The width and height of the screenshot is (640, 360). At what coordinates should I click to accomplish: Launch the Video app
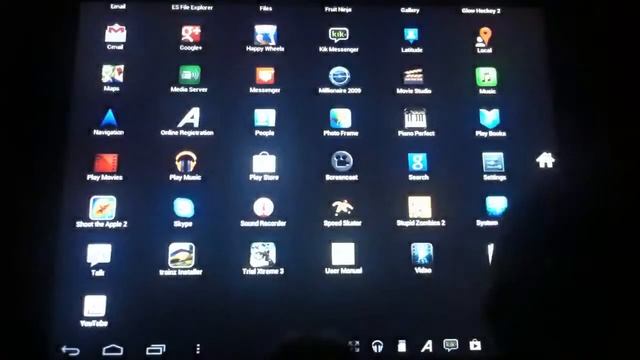(x=422, y=254)
